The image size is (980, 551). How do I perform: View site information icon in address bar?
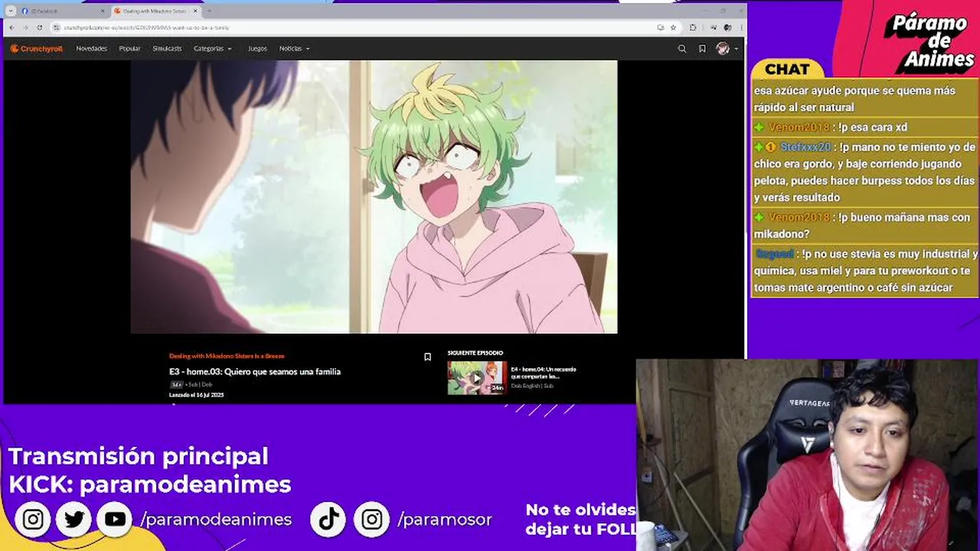(x=56, y=28)
